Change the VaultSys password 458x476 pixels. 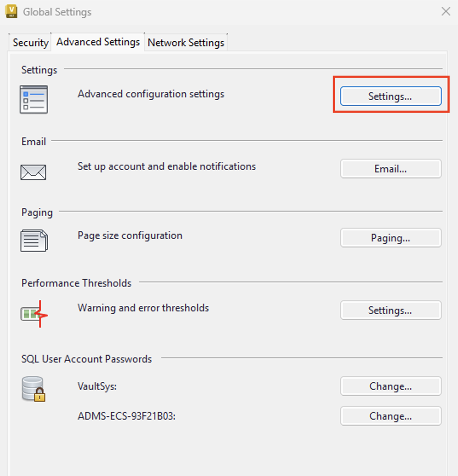[x=391, y=386]
